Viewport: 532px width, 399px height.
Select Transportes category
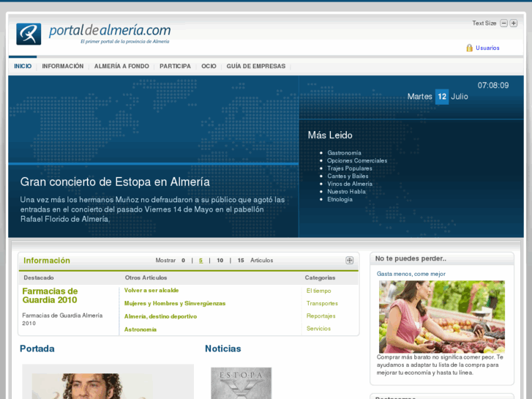(322, 303)
